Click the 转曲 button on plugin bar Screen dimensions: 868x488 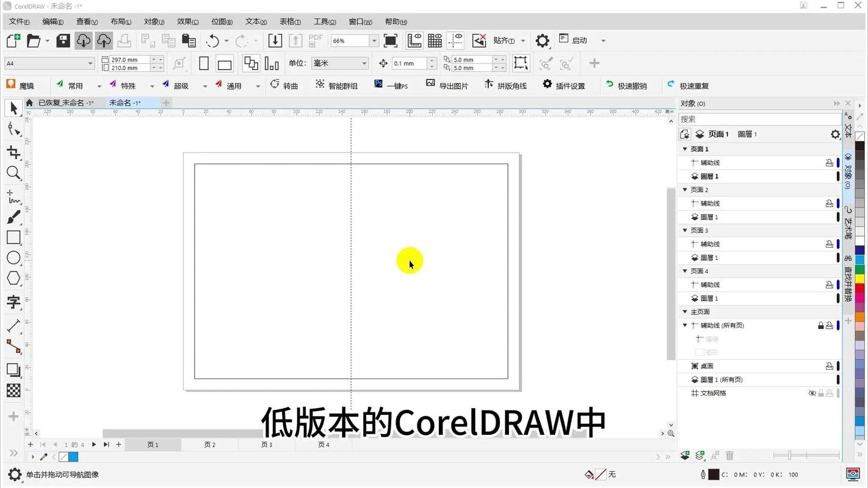pyautogui.click(x=284, y=85)
